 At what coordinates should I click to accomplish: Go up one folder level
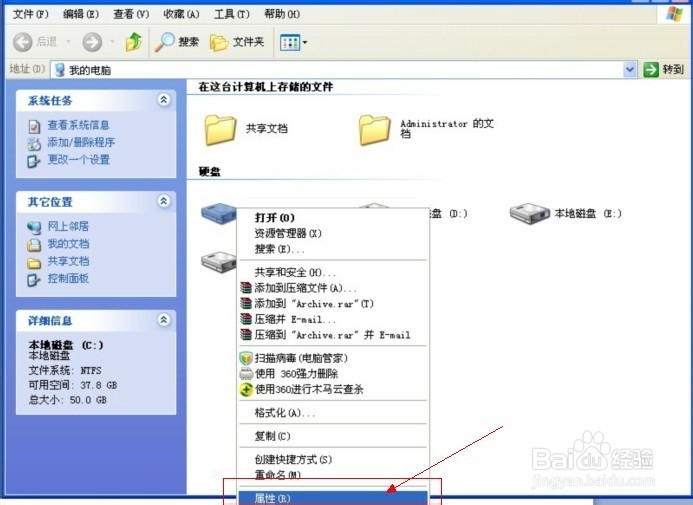pos(133,42)
